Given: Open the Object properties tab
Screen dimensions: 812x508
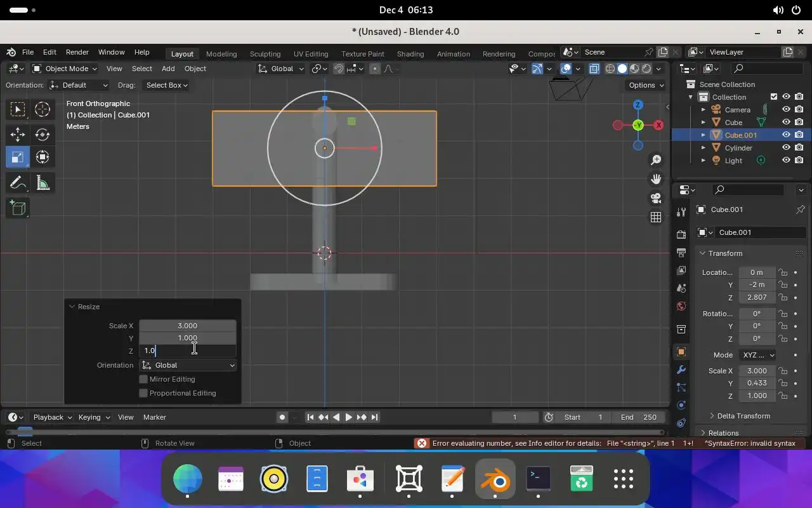Looking at the screenshot, I should 681,352.
